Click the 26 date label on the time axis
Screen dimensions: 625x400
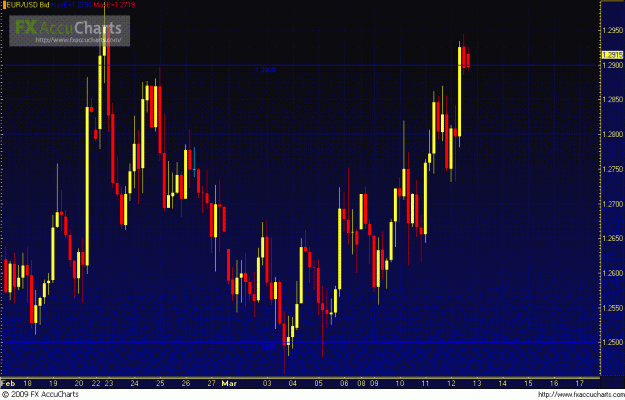coord(186,384)
